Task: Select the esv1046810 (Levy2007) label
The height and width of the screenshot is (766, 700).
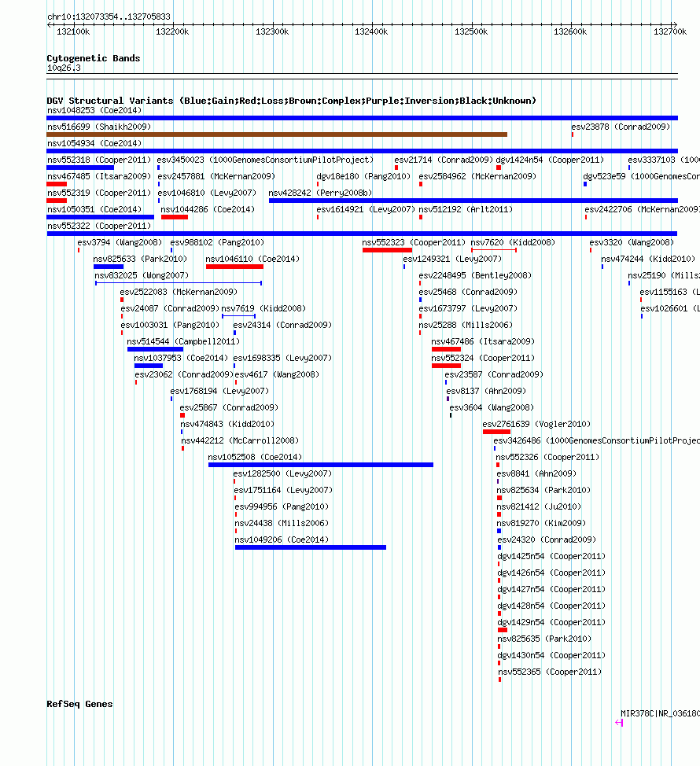Action: pyautogui.click(x=207, y=193)
